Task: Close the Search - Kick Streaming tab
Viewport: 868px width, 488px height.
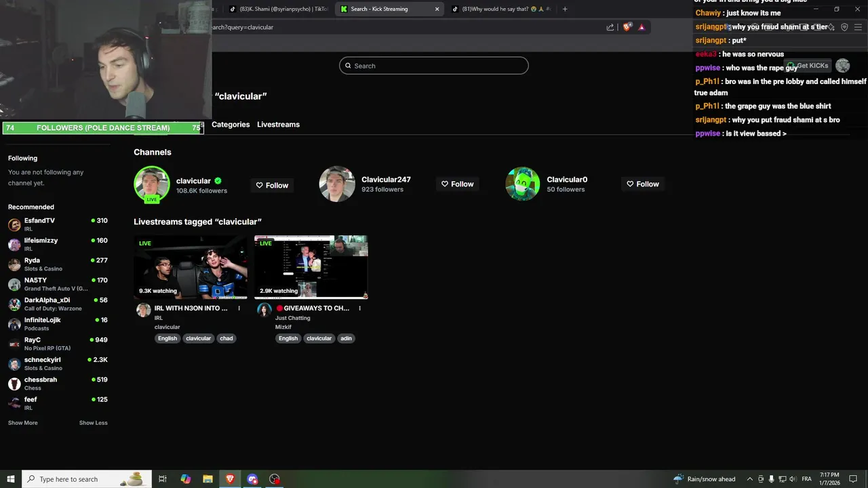Action: (x=437, y=9)
